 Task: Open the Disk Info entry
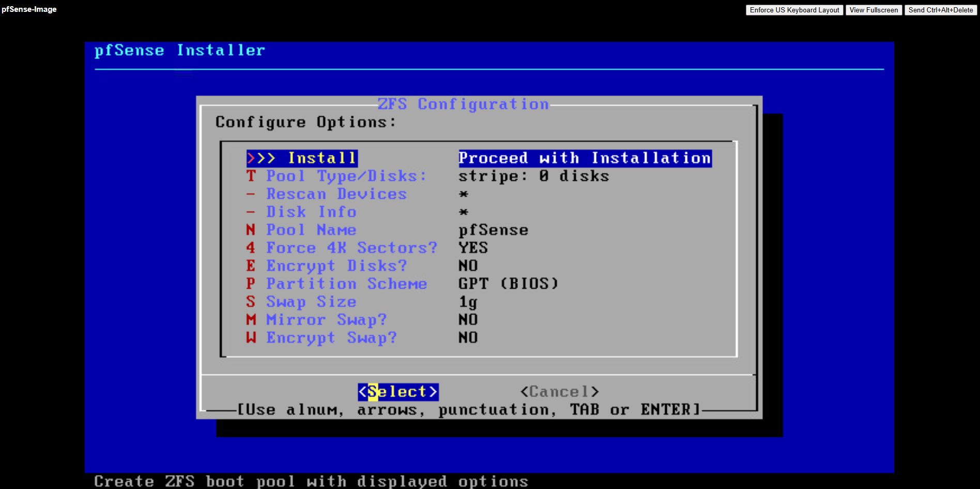coord(301,212)
